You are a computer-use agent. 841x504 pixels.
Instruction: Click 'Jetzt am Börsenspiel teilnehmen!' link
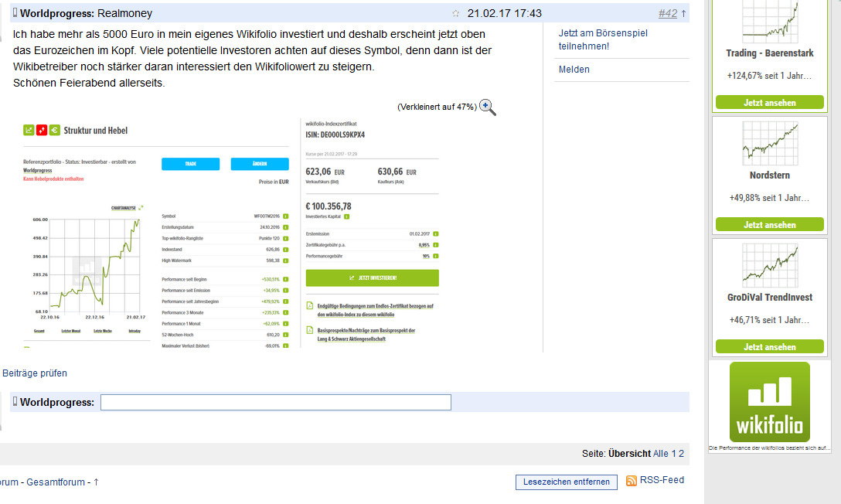tap(603, 39)
